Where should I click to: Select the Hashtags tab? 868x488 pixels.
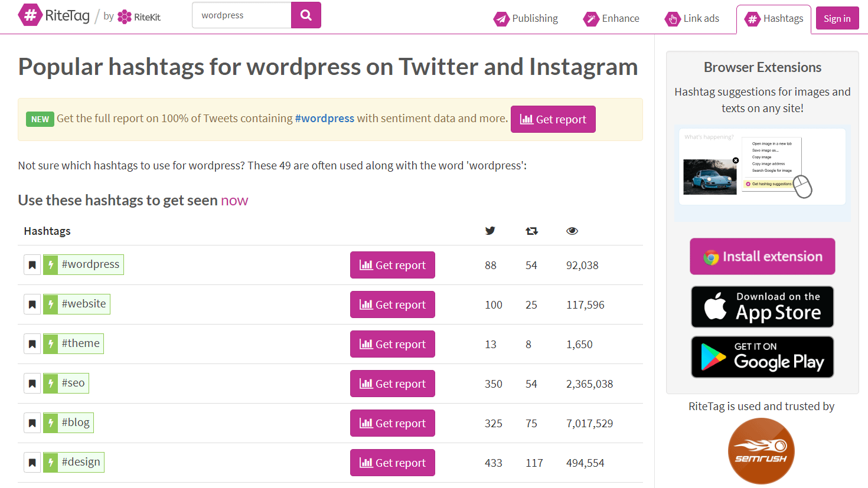[774, 19]
